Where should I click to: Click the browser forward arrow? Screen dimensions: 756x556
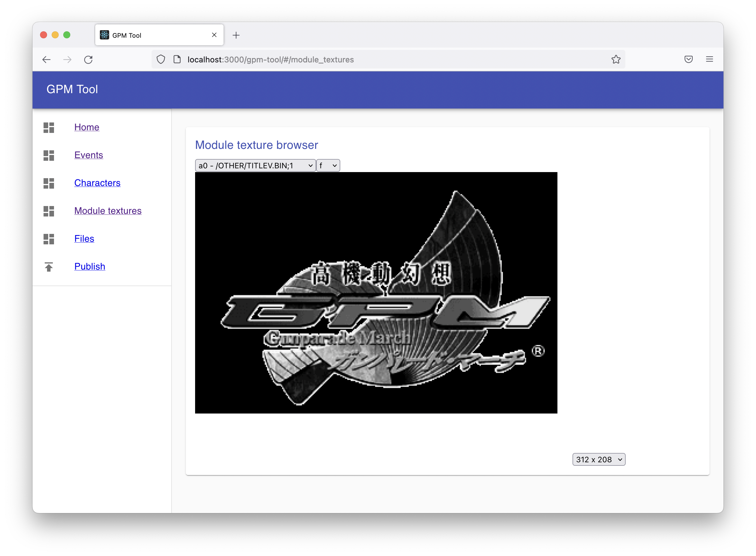67,59
